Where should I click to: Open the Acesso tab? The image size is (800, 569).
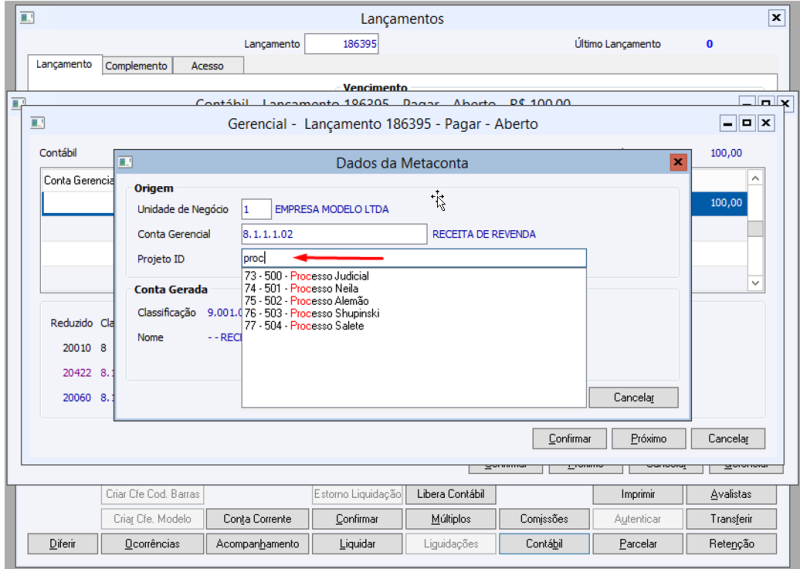tap(208, 66)
